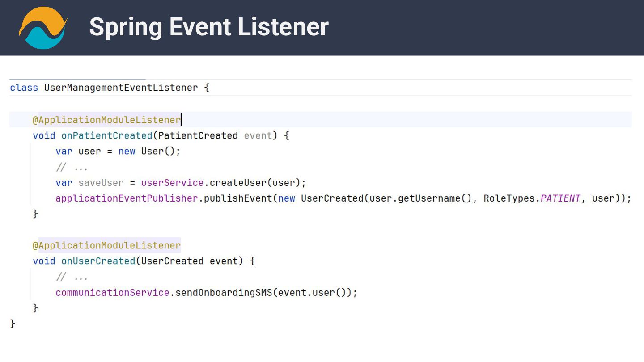The width and height of the screenshot is (644, 362).
Task: Click the method name onUserCreated
Action: [x=98, y=261]
